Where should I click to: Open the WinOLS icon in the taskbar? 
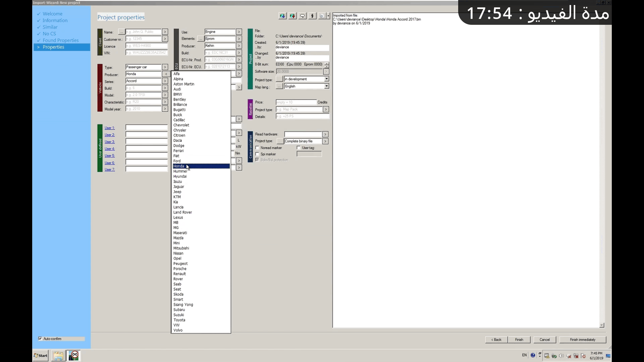[x=74, y=355]
